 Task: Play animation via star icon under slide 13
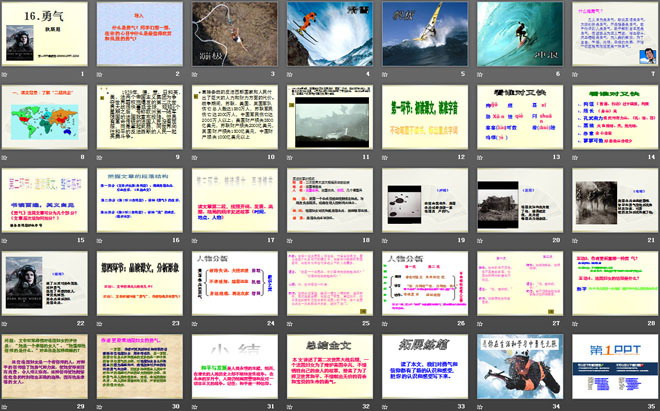(x=480, y=157)
